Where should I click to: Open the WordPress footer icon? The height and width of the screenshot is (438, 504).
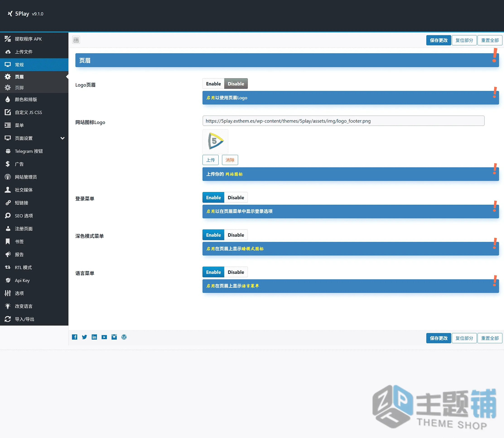(124, 337)
